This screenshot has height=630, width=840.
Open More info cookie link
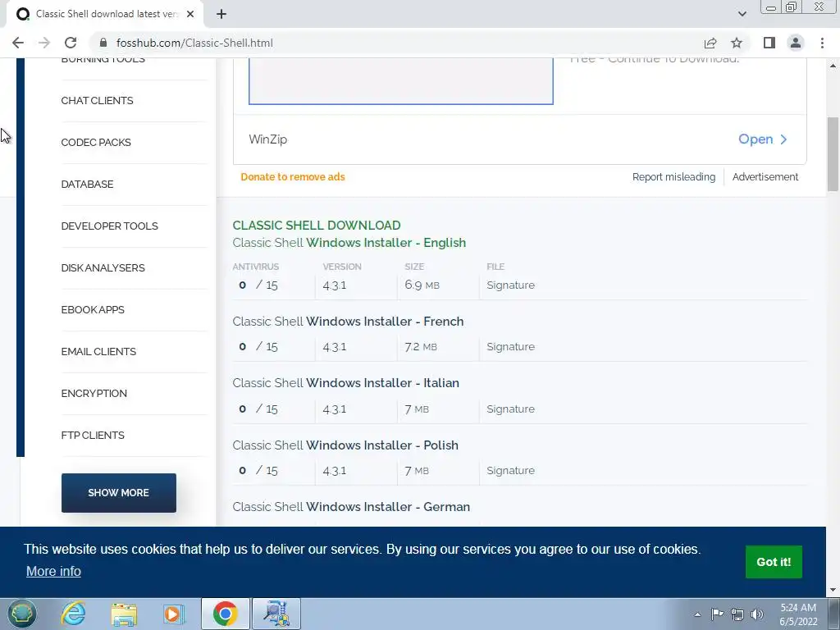(x=53, y=571)
